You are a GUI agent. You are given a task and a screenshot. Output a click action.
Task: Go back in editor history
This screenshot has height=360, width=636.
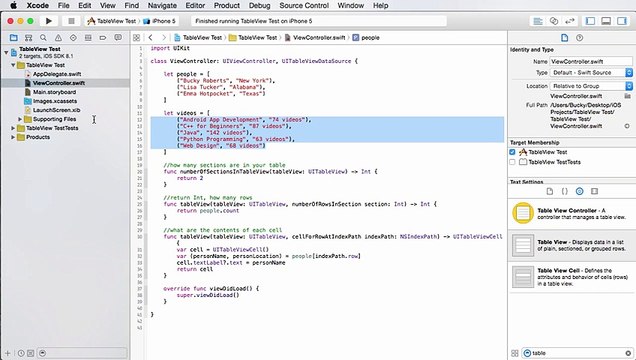[150, 38]
